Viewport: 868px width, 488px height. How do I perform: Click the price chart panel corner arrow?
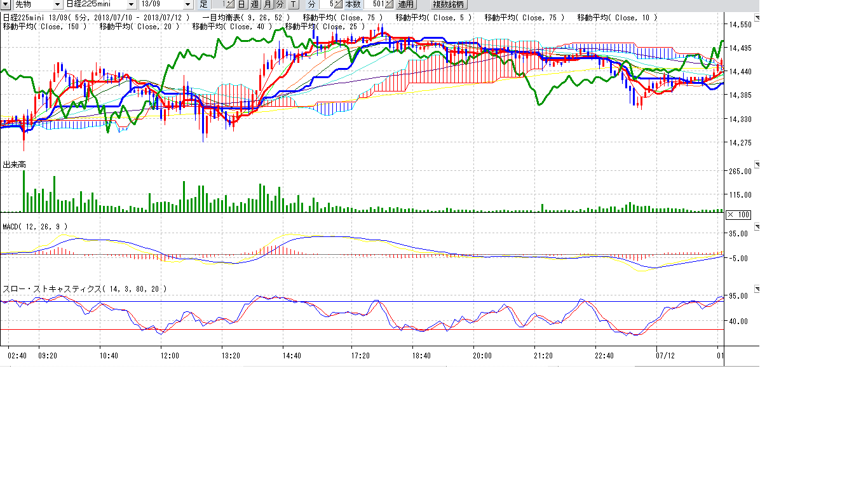756,17
